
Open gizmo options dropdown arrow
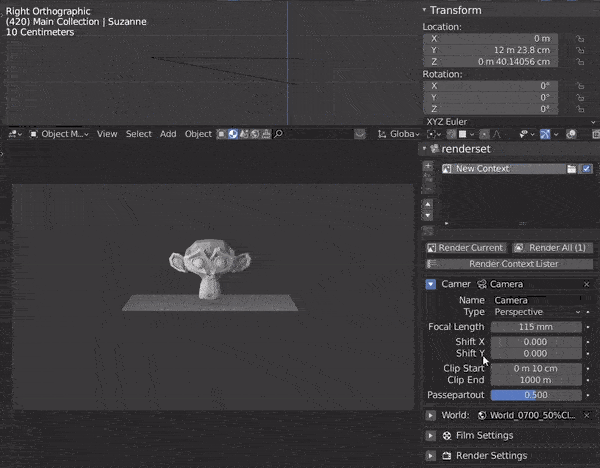(x=556, y=134)
